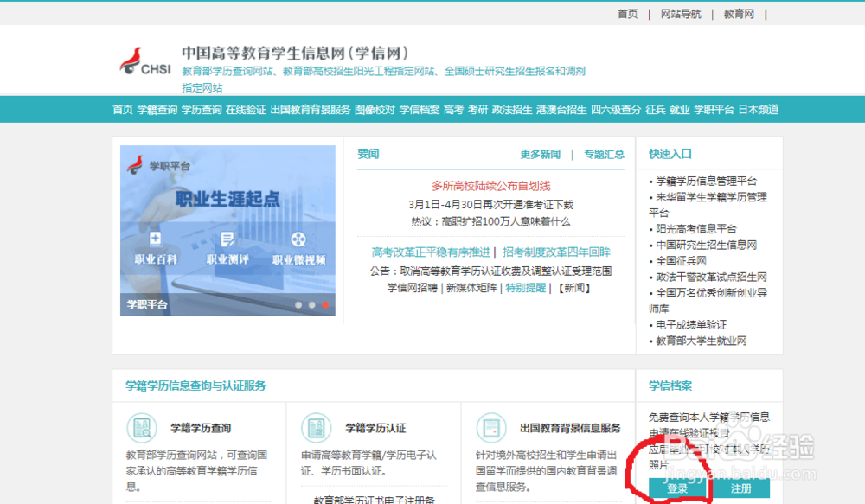Click 【新闻】 link
Viewport: 865px width, 504px height.
[x=573, y=288]
